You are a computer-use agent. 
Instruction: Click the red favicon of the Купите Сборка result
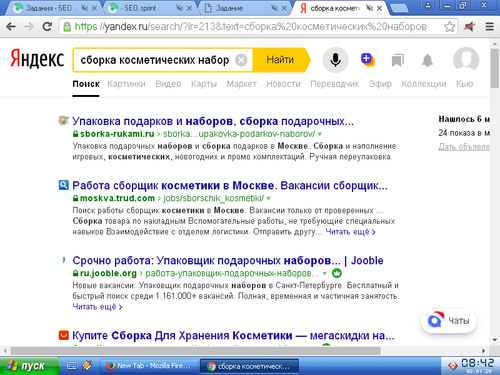point(63,335)
